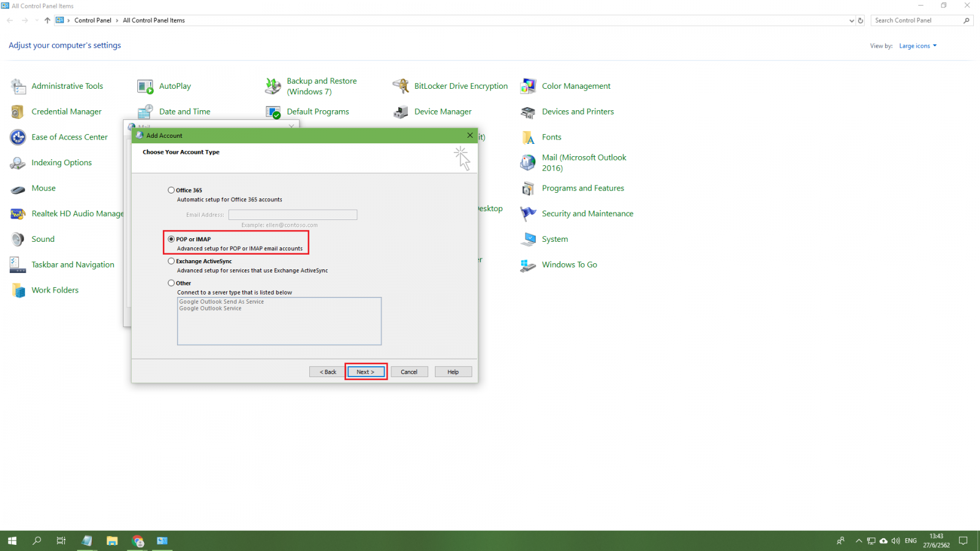Select the Office 365 radio button
The width and height of the screenshot is (980, 551).
171,190
